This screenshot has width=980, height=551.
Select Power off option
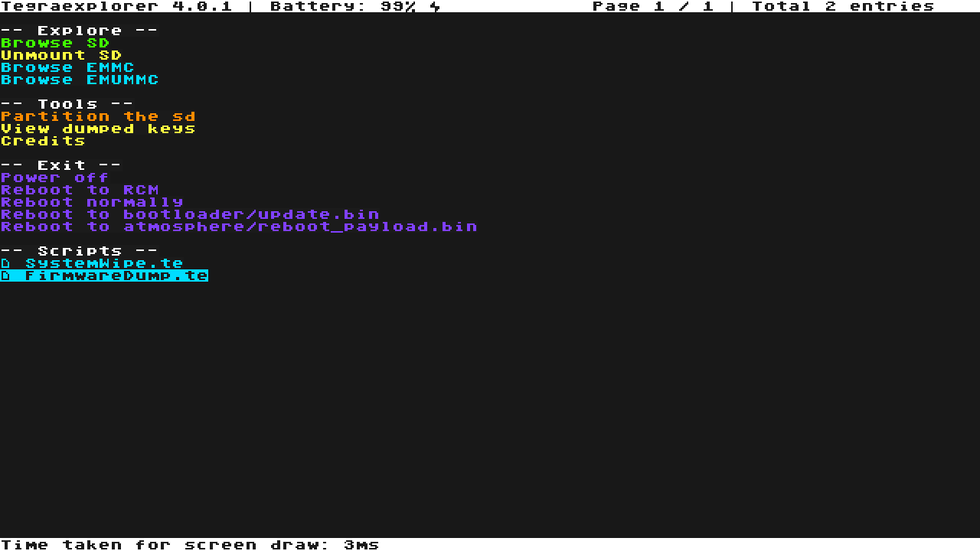point(55,178)
